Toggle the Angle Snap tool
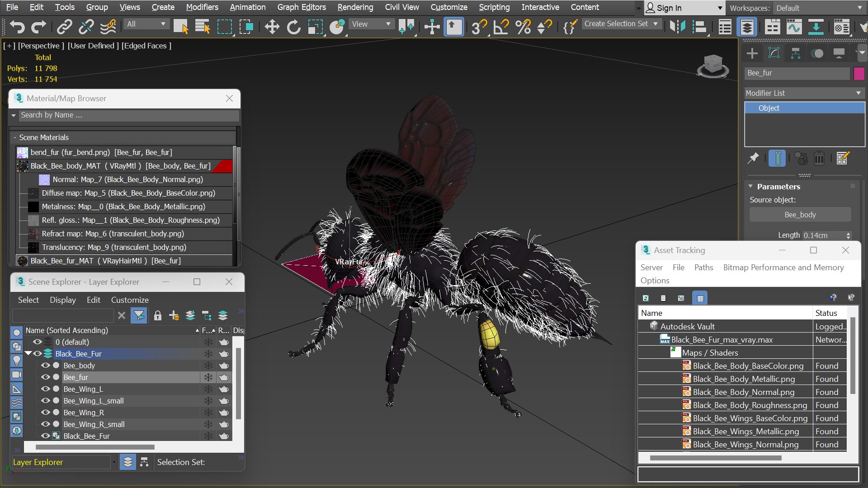868x488 pixels. [501, 27]
